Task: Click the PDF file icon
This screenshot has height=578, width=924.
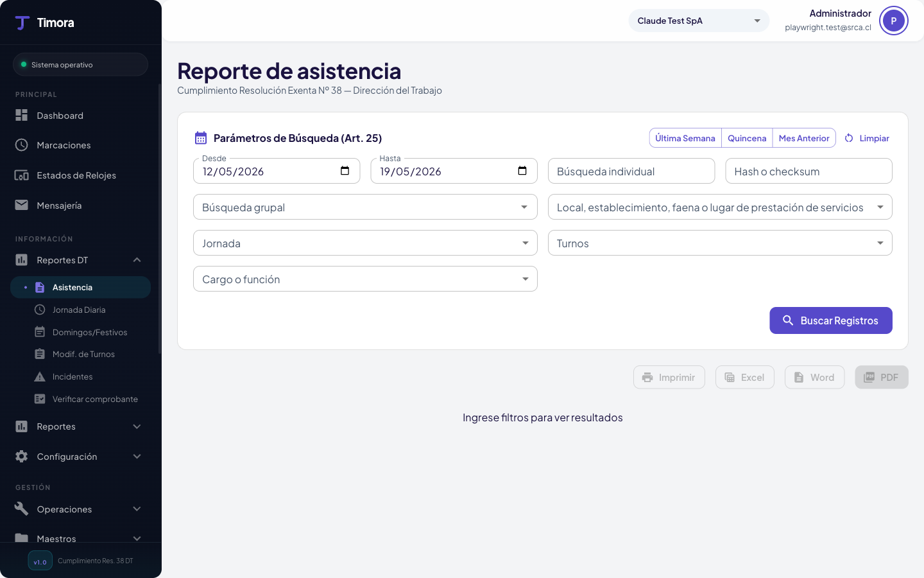Action: click(x=869, y=377)
